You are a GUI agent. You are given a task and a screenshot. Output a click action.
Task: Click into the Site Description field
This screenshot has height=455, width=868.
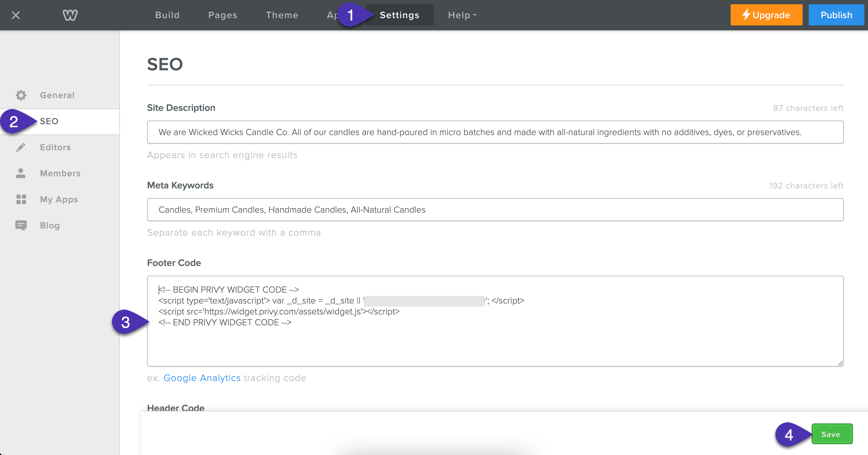[x=495, y=132]
